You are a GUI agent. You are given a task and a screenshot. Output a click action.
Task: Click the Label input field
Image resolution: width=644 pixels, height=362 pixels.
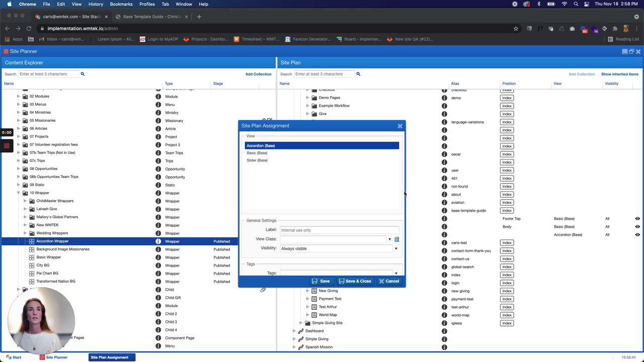[x=339, y=230]
